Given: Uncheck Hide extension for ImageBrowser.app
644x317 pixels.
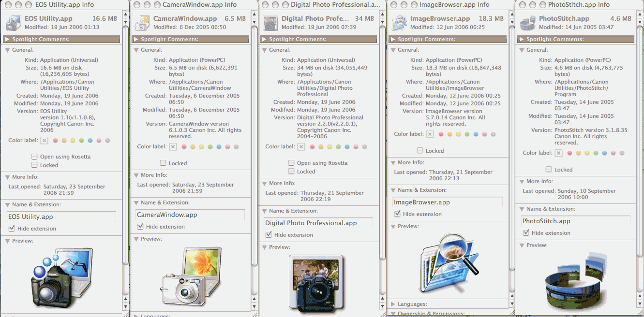Looking at the screenshot, I should coord(397,214).
